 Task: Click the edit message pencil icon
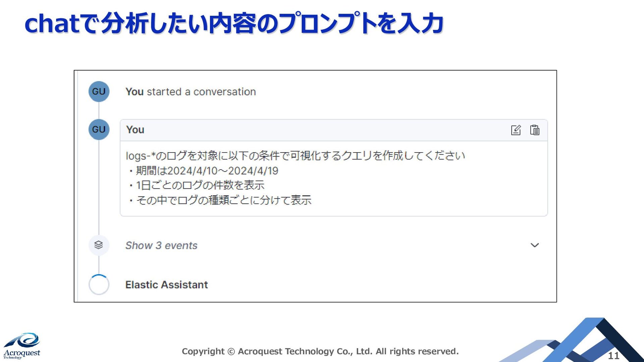(x=516, y=130)
